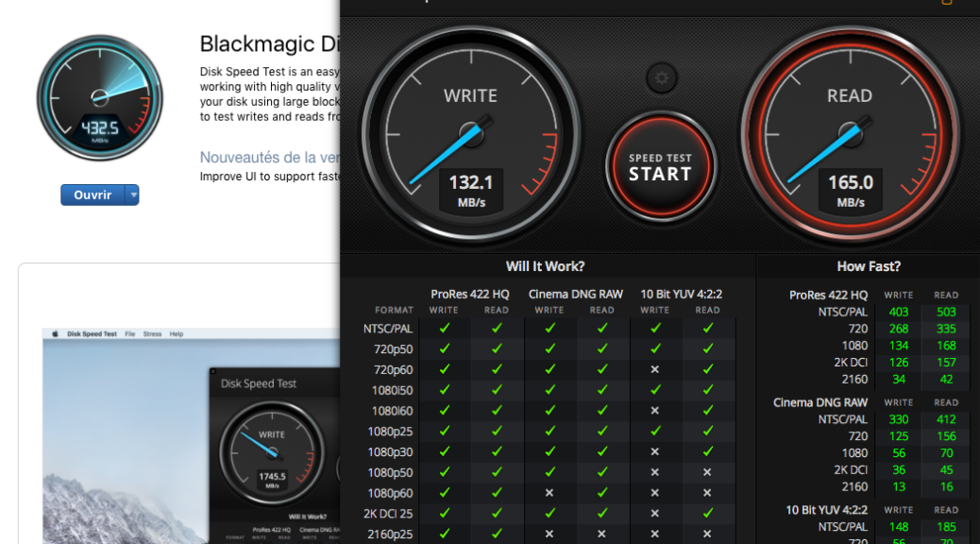Click Cinema DNG NTSC/PAL read value 412
Screen dimensions: 980x544
coord(946,419)
